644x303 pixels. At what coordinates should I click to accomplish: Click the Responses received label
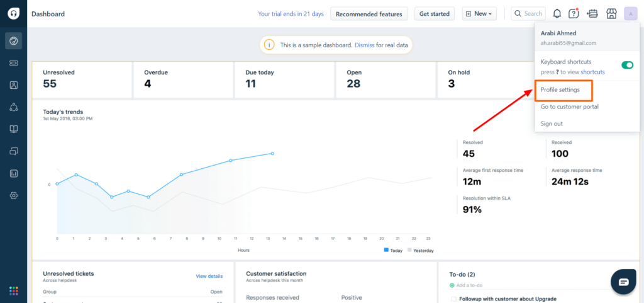coord(272,298)
